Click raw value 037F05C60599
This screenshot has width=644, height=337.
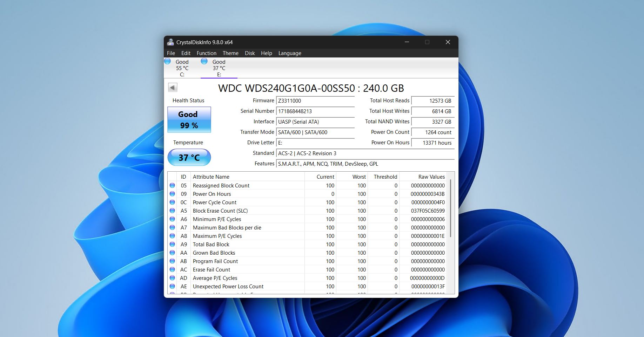(x=428, y=211)
